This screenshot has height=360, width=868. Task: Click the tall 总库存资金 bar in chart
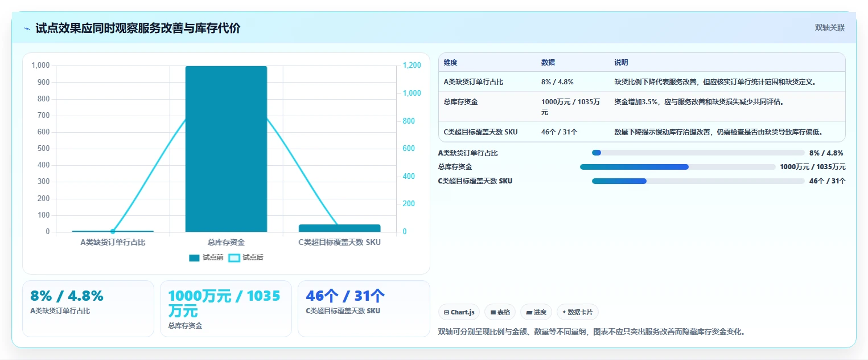(x=226, y=149)
